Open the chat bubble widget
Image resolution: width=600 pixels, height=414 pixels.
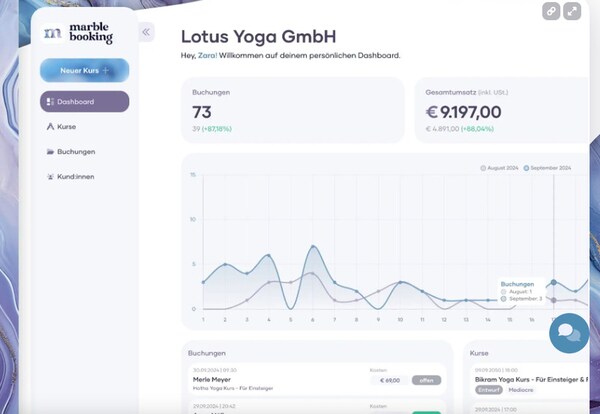point(569,332)
